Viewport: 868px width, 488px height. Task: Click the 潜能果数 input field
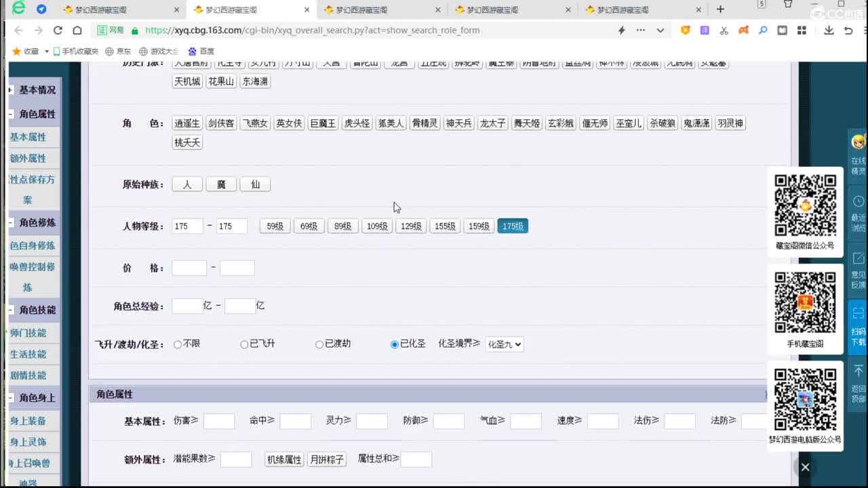236,460
